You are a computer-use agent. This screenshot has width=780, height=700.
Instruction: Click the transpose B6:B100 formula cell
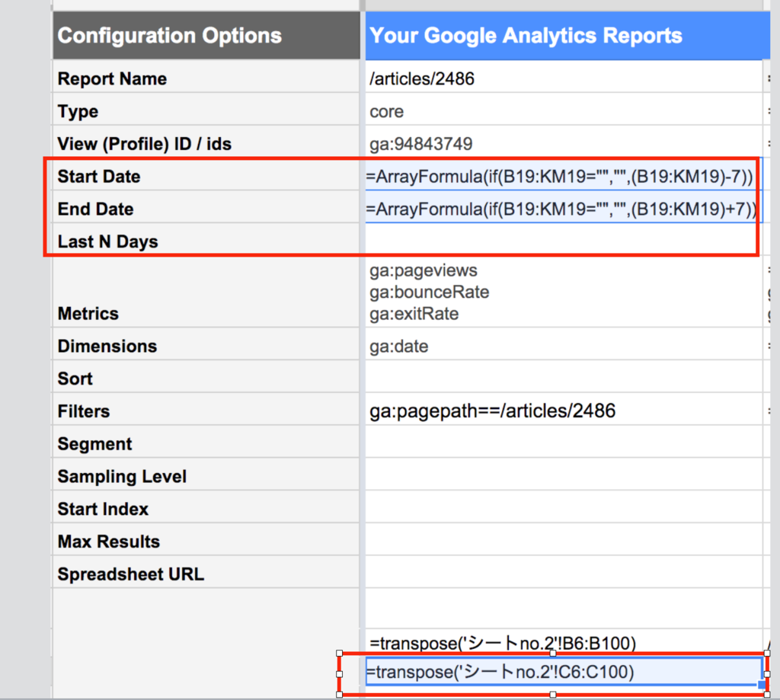[564, 644]
